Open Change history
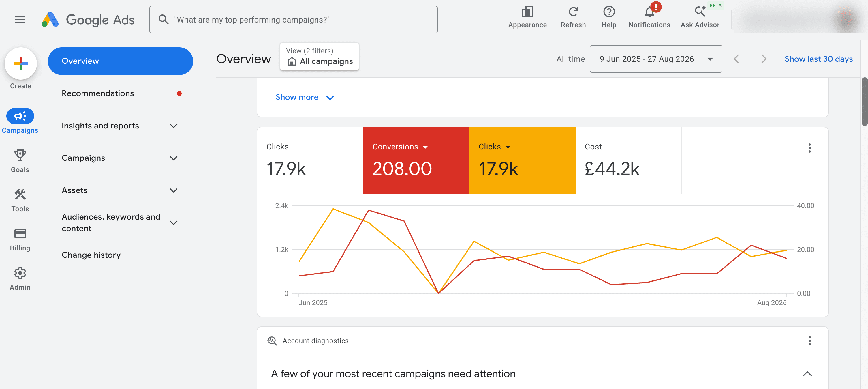This screenshot has width=868, height=389. click(91, 255)
